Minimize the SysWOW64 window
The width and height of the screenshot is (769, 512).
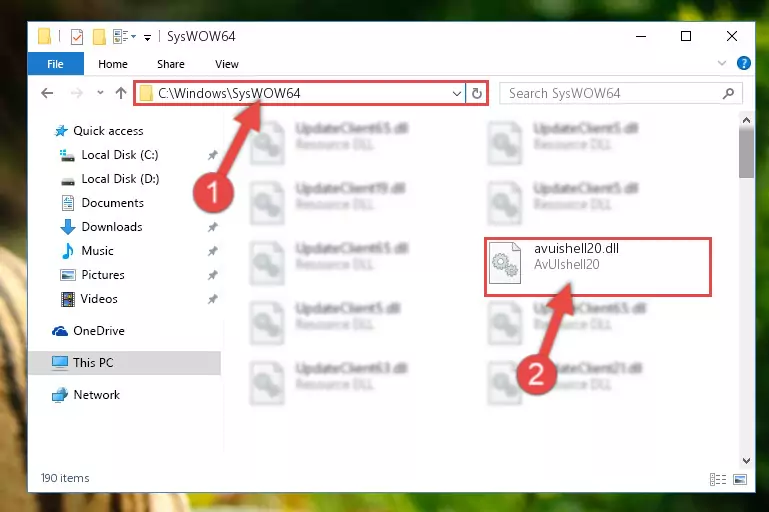(641, 36)
